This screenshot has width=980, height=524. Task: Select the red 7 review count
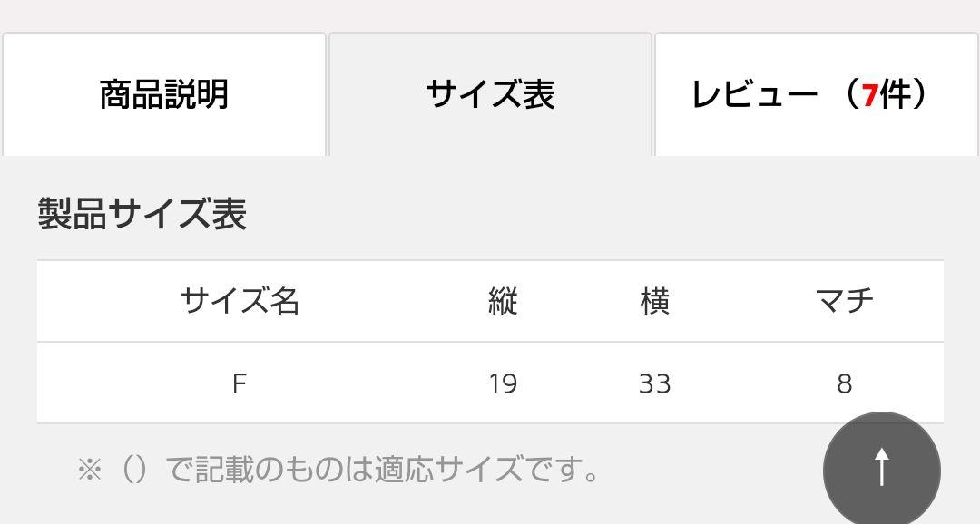pyautogui.click(x=869, y=95)
